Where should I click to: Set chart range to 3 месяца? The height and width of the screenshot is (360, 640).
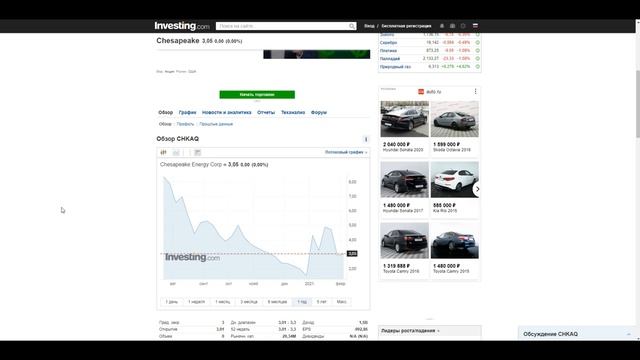click(x=249, y=302)
